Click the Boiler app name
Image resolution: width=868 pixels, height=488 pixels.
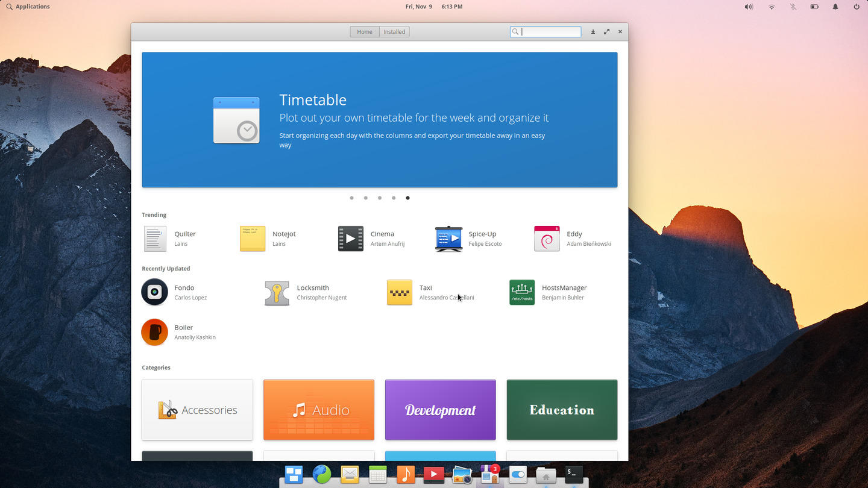click(x=184, y=327)
